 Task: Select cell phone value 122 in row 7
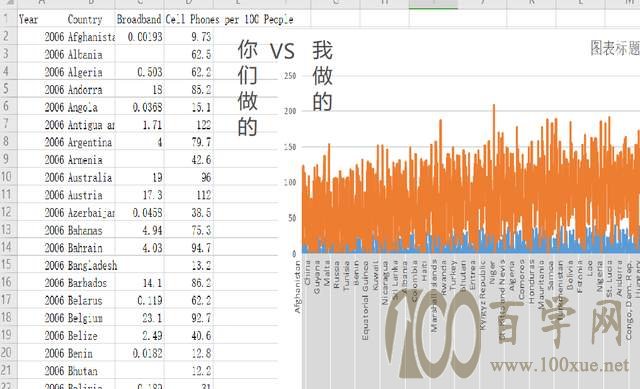tap(189, 125)
